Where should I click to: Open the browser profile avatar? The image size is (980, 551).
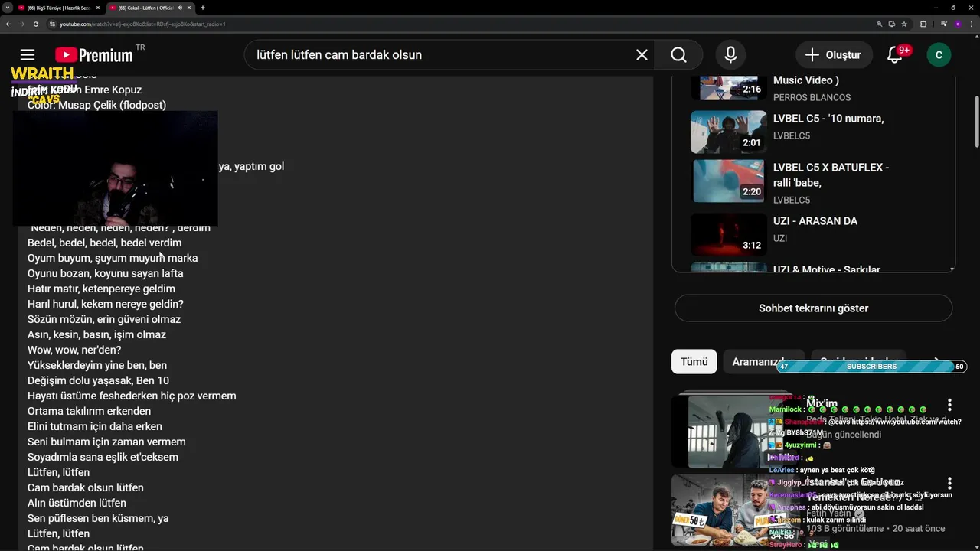coord(958,24)
